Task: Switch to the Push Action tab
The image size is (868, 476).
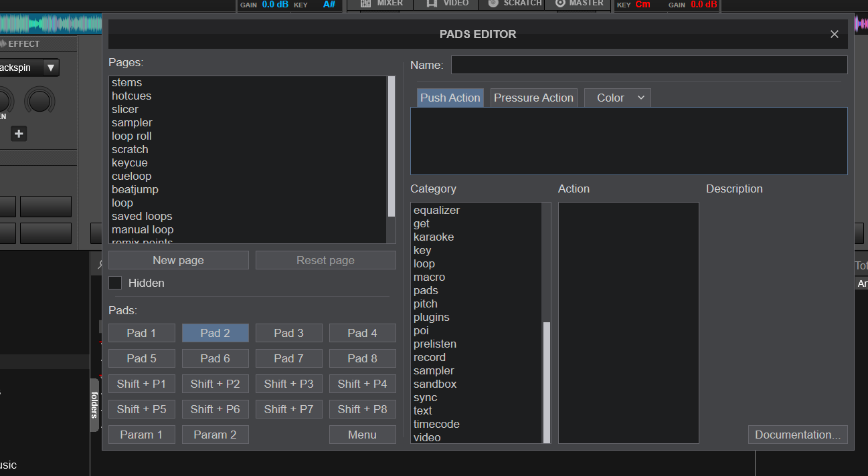Action: pyautogui.click(x=450, y=98)
